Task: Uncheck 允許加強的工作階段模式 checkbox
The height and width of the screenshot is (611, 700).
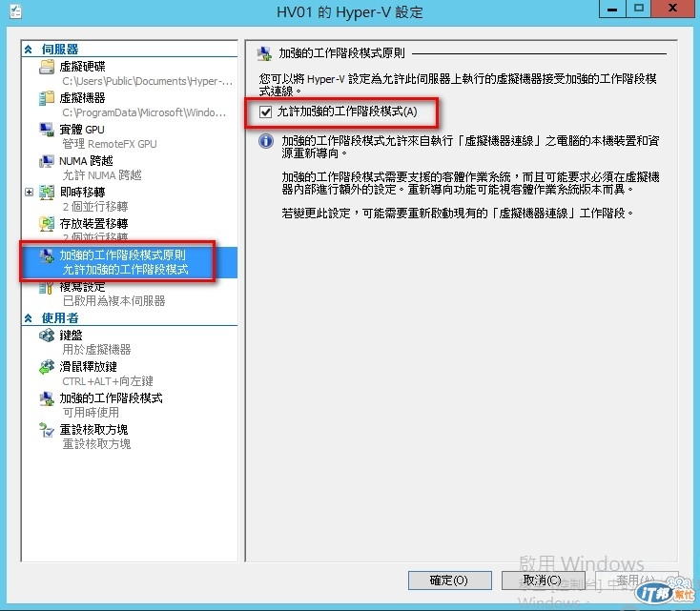Action: point(266,112)
